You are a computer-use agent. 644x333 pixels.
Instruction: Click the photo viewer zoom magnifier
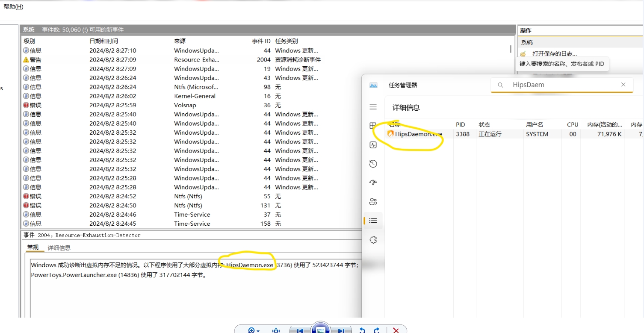tap(251, 330)
